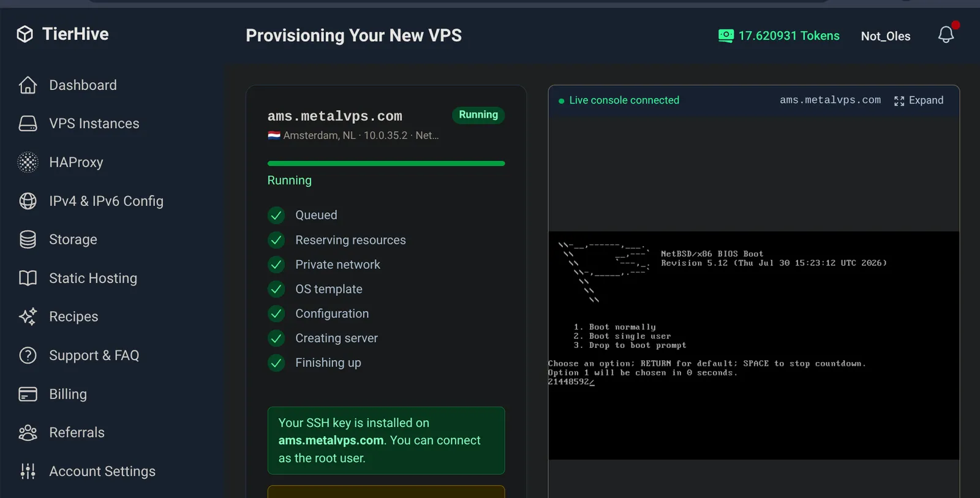Go to VPS Instances

[94, 124]
